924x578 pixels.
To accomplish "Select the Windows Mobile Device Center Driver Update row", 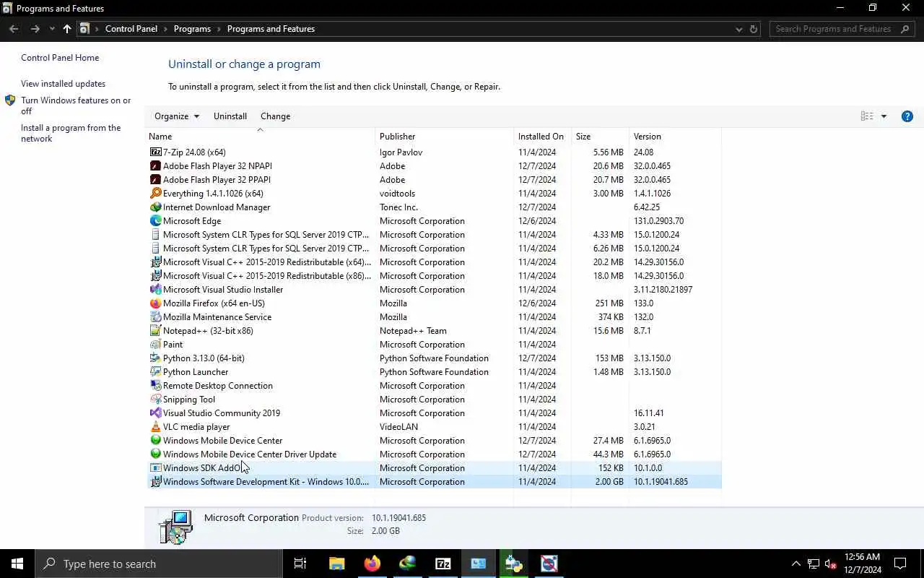I will (x=433, y=454).
